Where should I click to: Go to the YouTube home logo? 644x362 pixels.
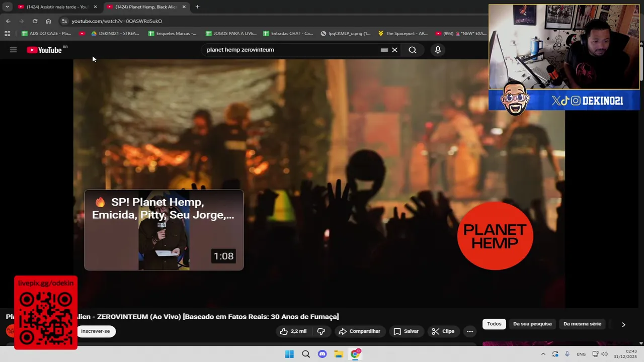(44, 50)
